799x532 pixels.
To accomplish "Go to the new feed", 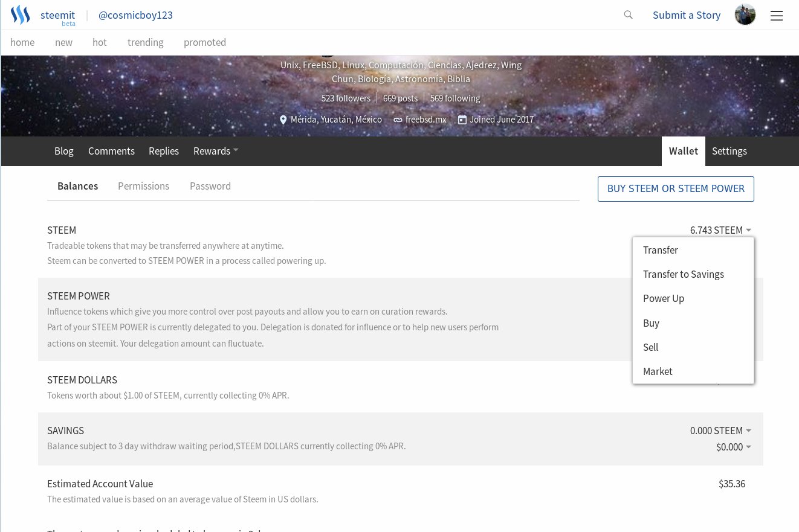I will click(63, 42).
